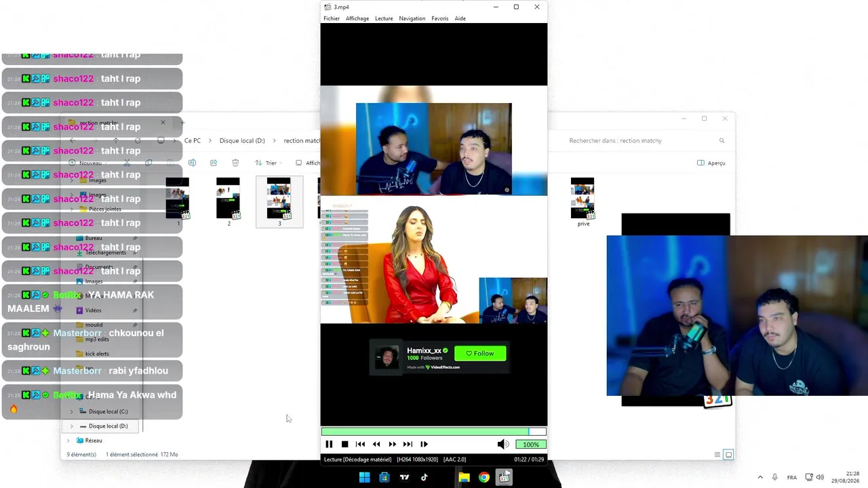Image resolution: width=868 pixels, height=488 pixels.
Task: Open File Explorer from the taskbar
Action: point(464,477)
